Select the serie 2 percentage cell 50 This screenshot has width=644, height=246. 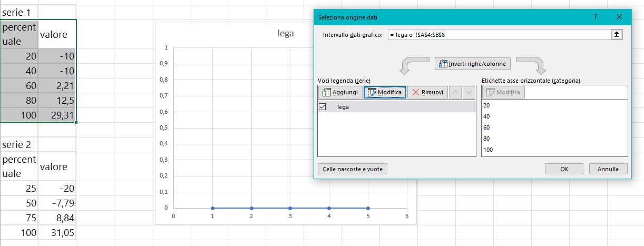click(x=19, y=203)
